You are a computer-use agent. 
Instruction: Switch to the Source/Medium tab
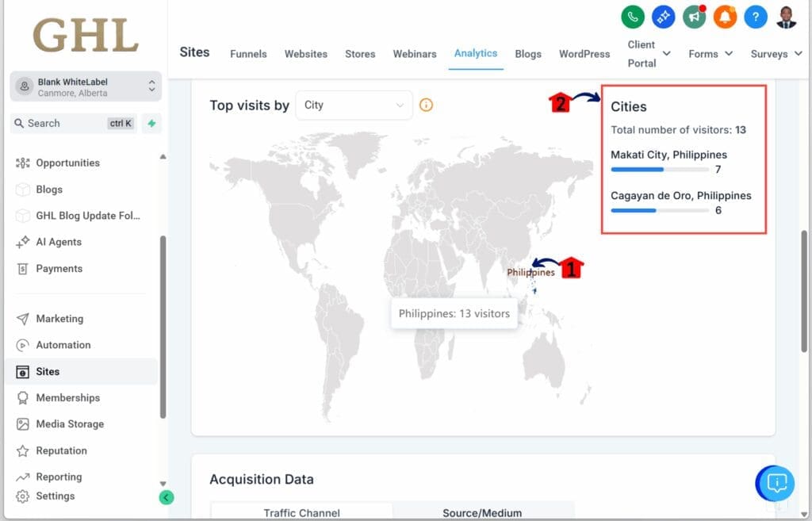[x=482, y=512]
